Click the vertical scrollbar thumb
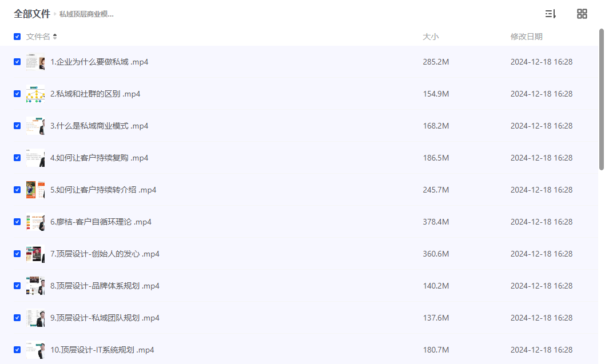The image size is (605, 364). [x=601, y=99]
